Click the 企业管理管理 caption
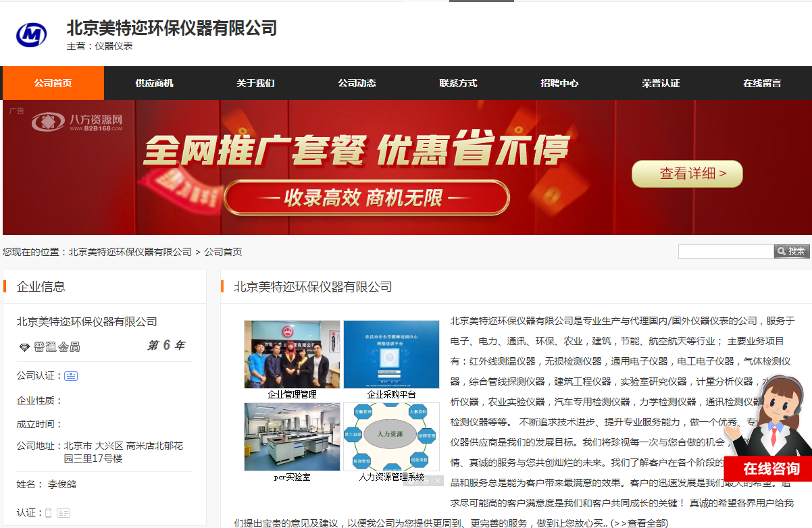The image size is (812, 528). [293, 394]
